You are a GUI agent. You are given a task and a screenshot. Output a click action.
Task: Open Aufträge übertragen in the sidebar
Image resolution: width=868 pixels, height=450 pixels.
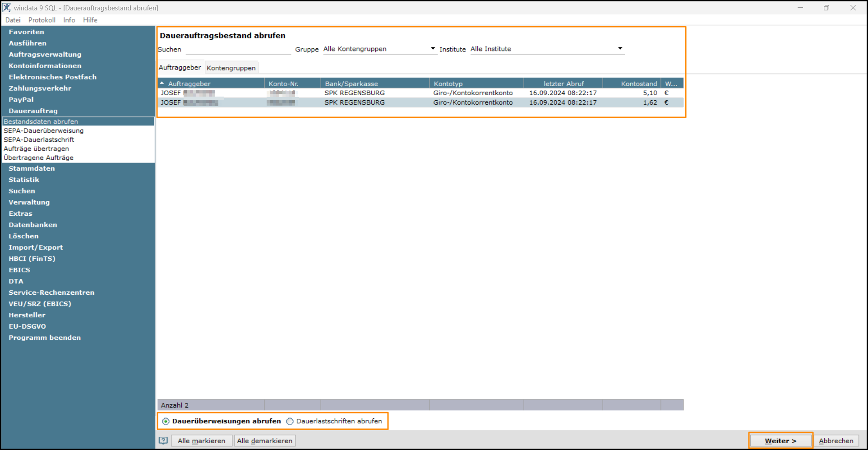(37, 149)
